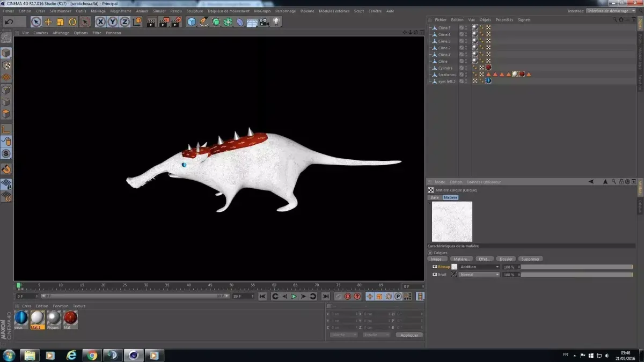The height and width of the screenshot is (362, 644).
Task: Click the render view clapperboard icon
Action: 151,22
